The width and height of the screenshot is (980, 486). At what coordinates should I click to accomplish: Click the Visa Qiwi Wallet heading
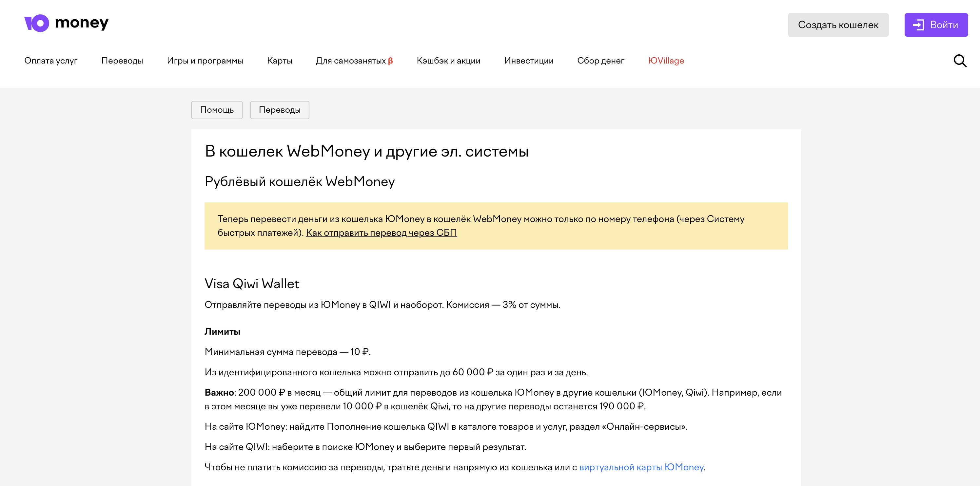pos(252,284)
